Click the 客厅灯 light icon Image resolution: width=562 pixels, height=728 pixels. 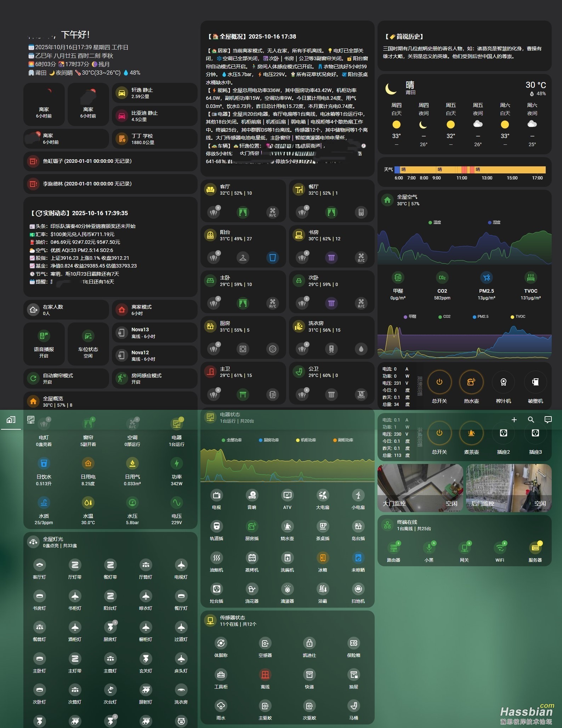(x=39, y=565)
